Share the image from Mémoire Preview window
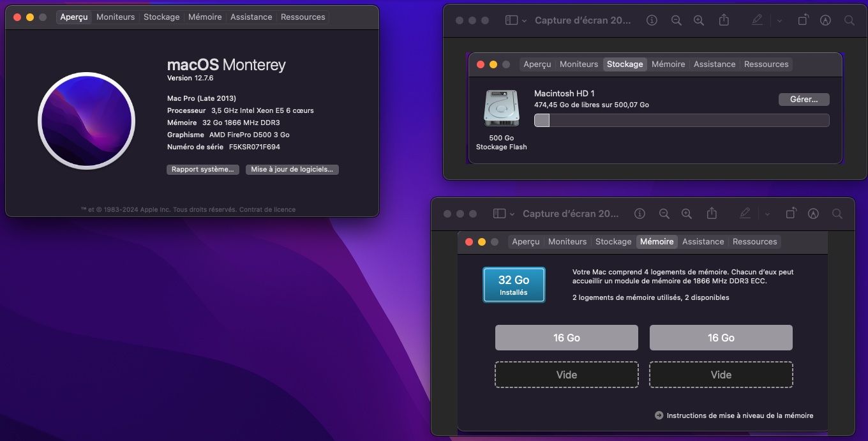The image size is (868, 441). (x=712, y=213)
